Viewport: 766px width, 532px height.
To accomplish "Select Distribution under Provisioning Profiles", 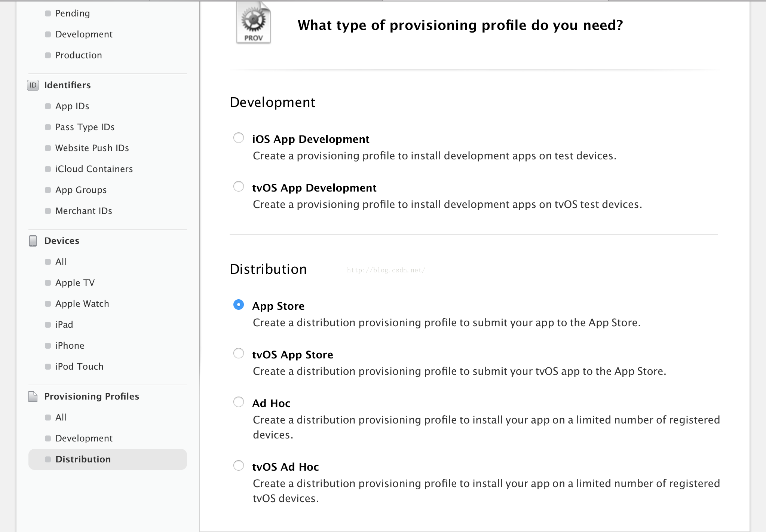I will pos(83,459).
